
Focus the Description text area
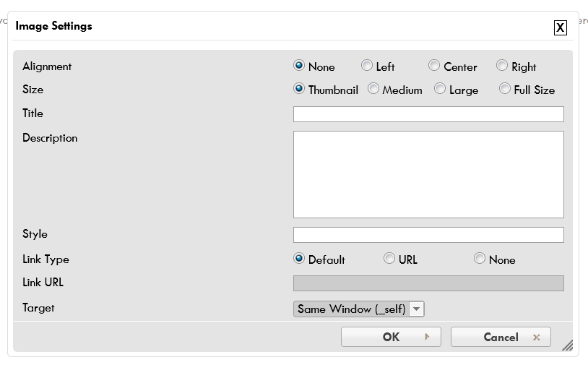pyautogui.click(x=428, y=174)
